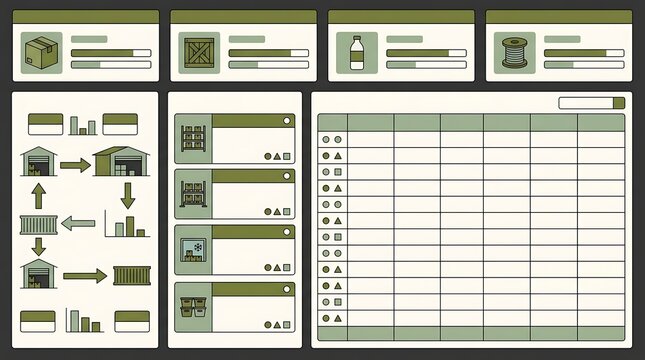Toggle the radio circle on the second rack card header
Viewport: 645px width, 360px height.
click(x=287, y=176)
